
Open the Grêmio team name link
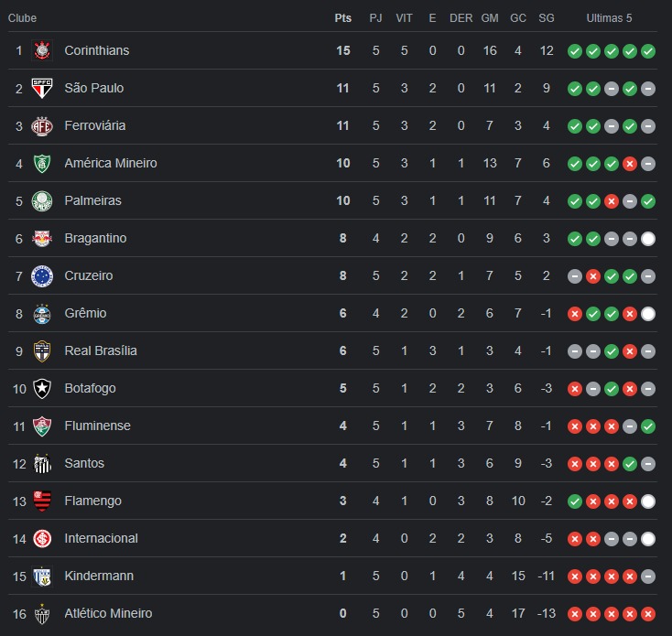(85, 313)
